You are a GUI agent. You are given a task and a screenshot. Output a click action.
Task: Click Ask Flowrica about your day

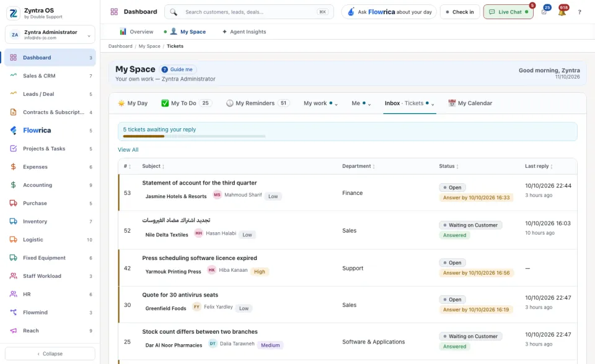[x=389, y=12]
